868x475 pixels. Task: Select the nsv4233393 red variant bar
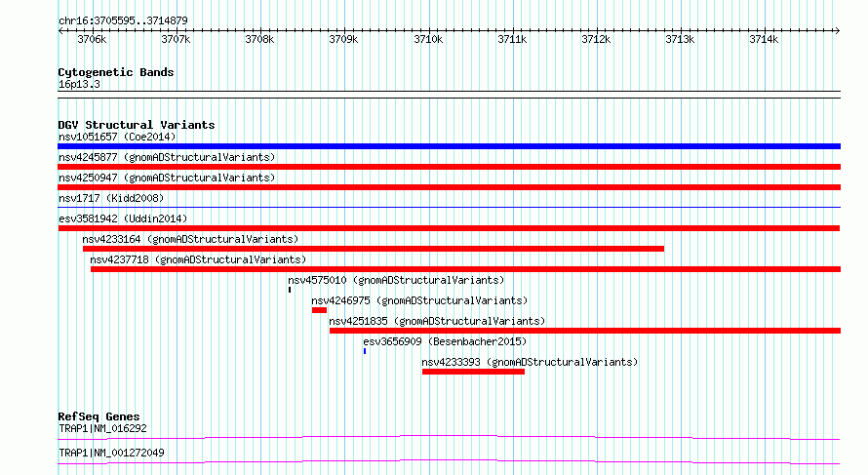click(473, 372)
